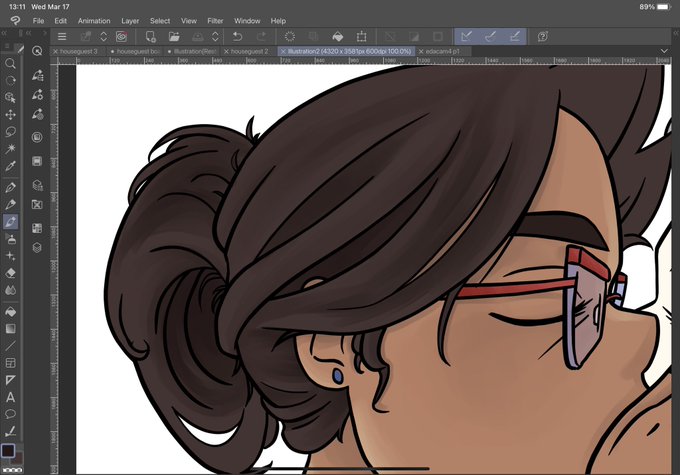
Task: Select the main drawing color swatch
Action: tap(8, 451)
